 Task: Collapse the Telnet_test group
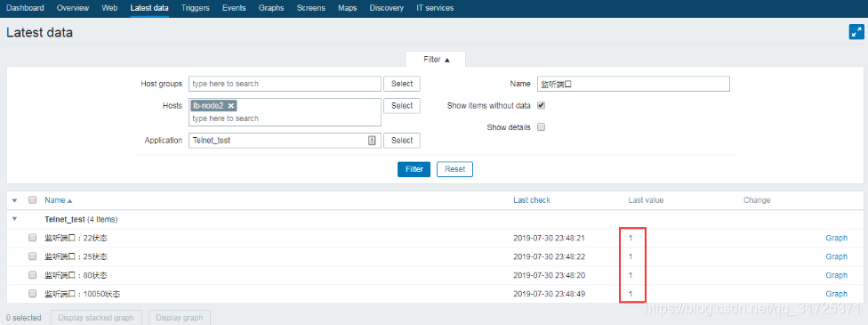[x=15, y=219]
